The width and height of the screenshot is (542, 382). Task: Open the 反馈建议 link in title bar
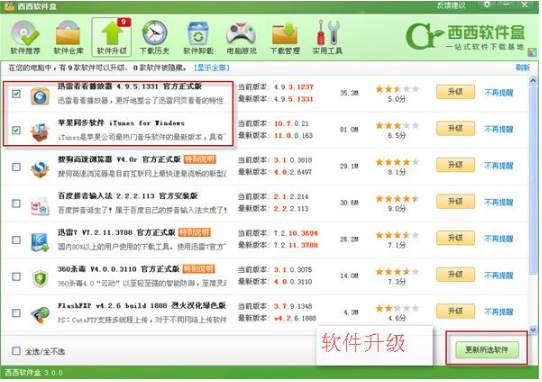click(451, 6)
